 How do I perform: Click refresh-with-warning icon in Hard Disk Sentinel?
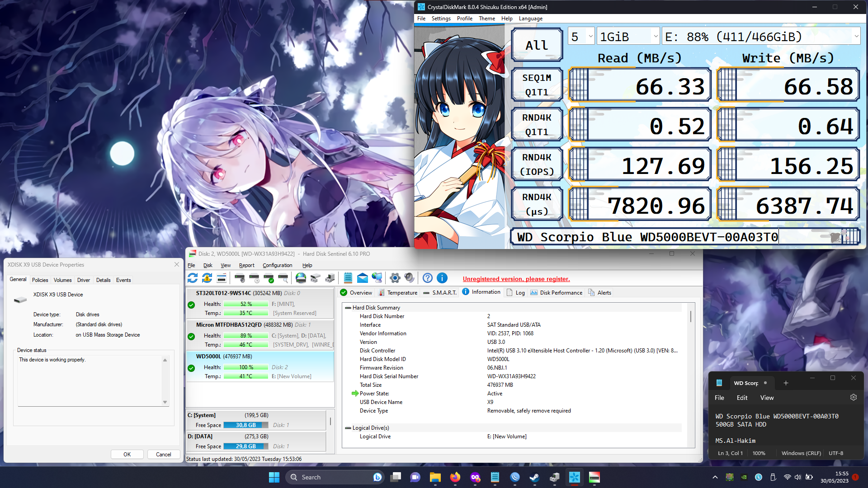pos(207,278)
